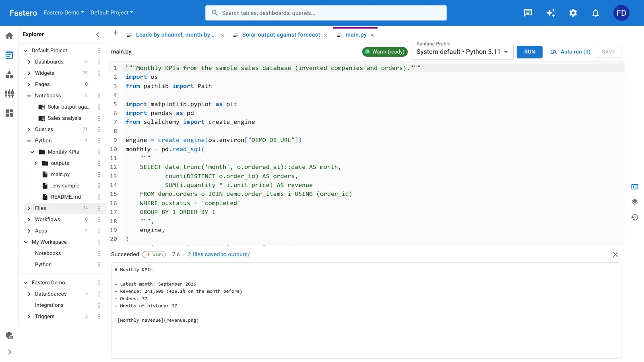Open the chat messages icon in header
Image resolution: width=644 pixels, height=362 pixels.
[528, 13]
